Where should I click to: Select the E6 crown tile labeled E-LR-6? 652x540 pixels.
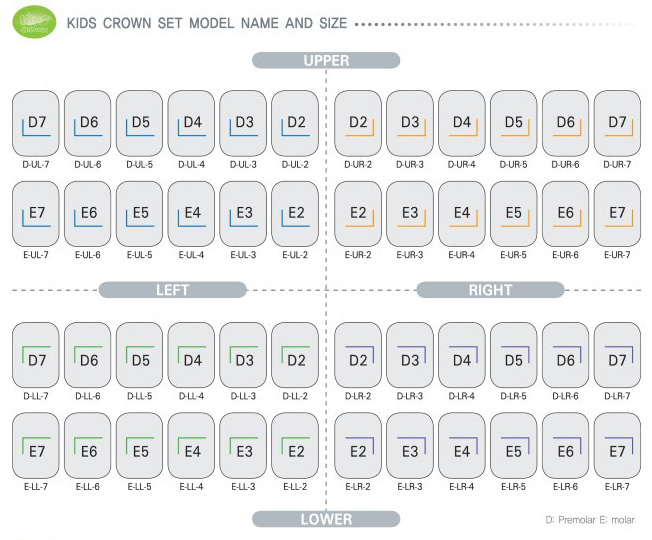(565, 447)
